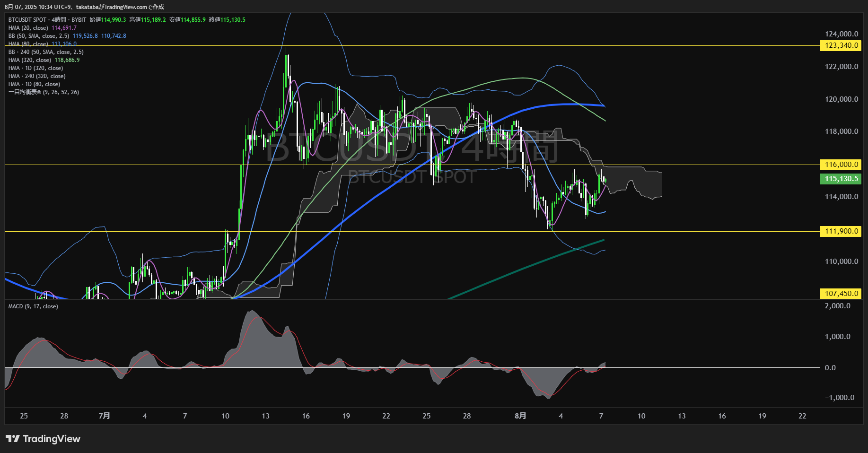Click the MACD axis value 0.0

830,368
